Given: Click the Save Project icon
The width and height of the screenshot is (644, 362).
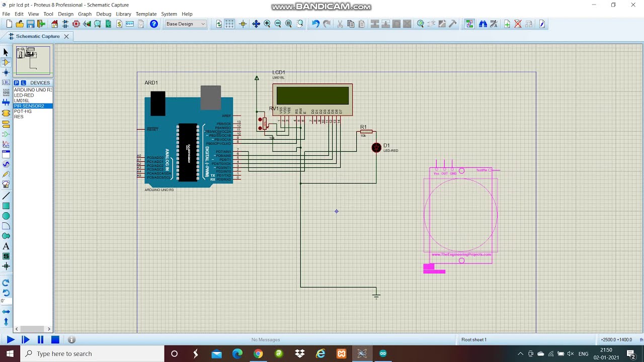Looking at the screenshot, I should 31,24.
